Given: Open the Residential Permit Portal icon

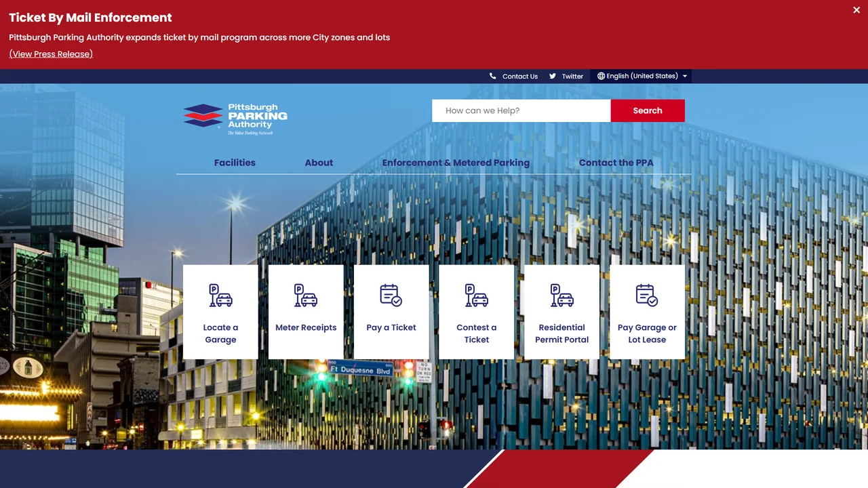Looking at the screenshot, I should pyautogui.click(x=561, y=295).
